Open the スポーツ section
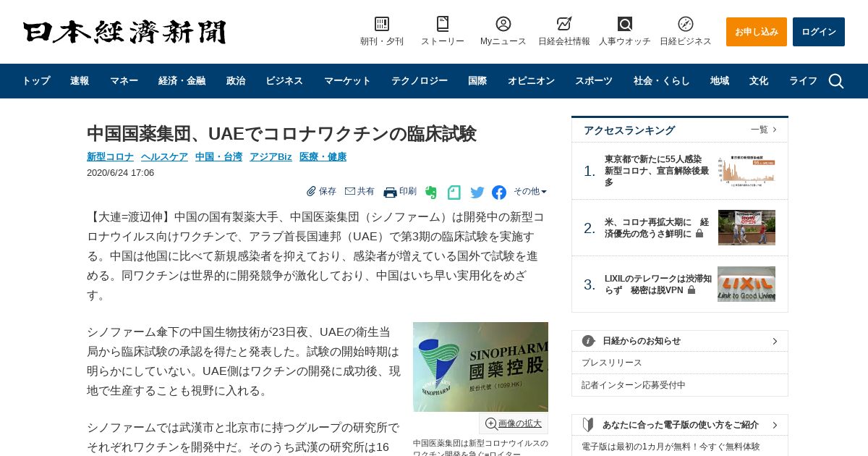Viewport: 868px width, 456px height. point(594,81)
